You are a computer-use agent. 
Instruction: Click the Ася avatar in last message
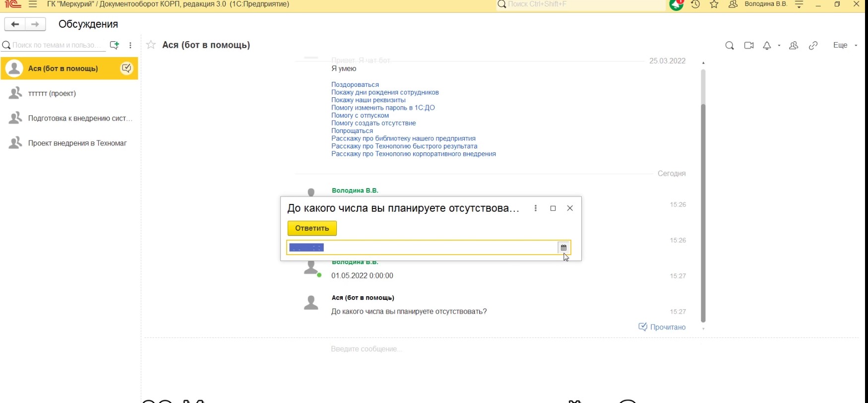pos(311,302)
